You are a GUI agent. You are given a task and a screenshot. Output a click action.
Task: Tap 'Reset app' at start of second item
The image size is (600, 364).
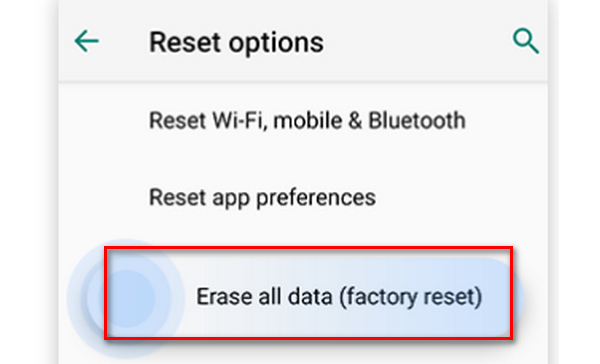tap(199, 198)
